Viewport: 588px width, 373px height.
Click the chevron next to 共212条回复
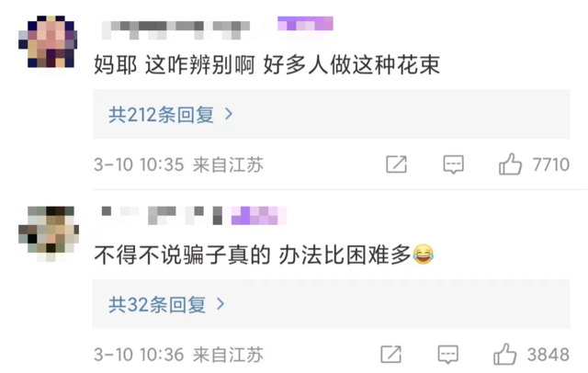229,114
